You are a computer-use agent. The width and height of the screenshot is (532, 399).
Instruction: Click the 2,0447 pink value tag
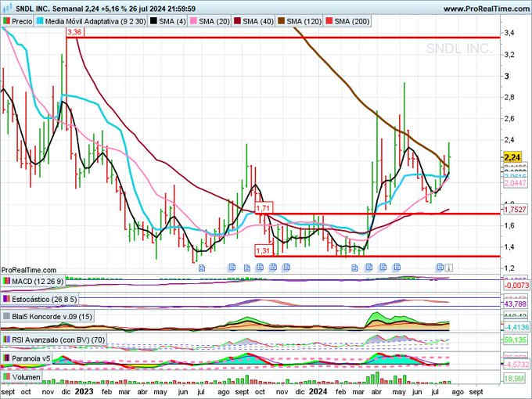coord(515,183)
